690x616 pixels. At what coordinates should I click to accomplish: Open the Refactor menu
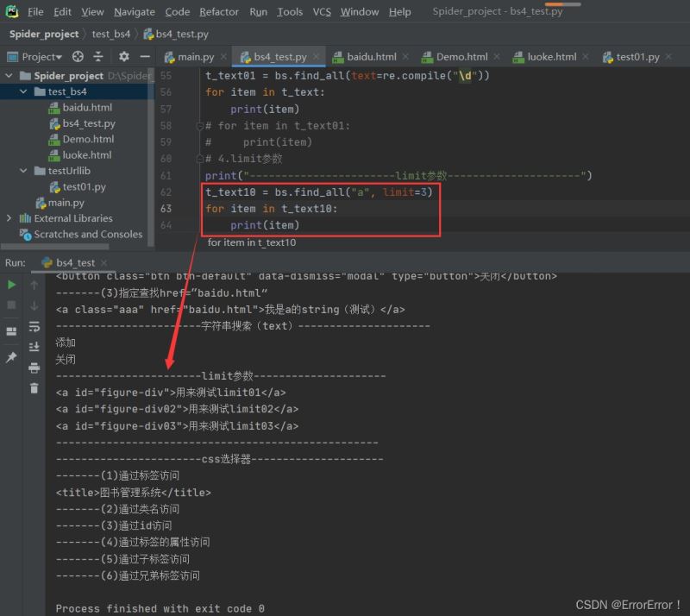click(x=218, y=12)
